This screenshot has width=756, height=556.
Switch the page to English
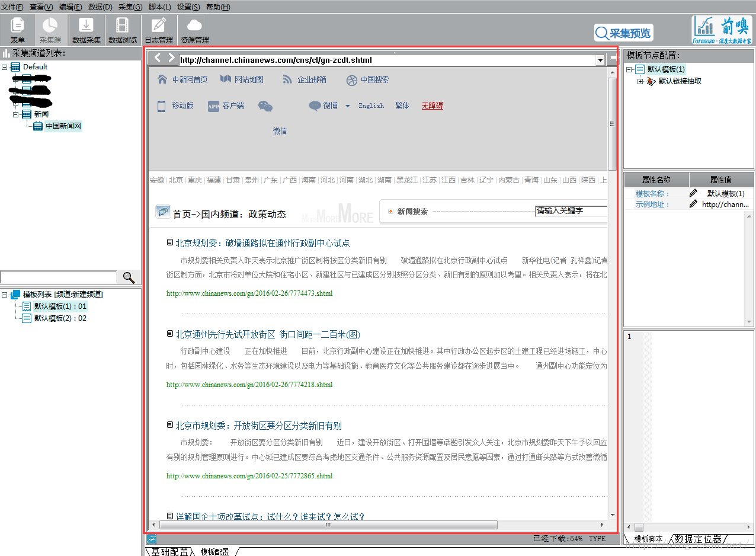click(x=371, y=106)
